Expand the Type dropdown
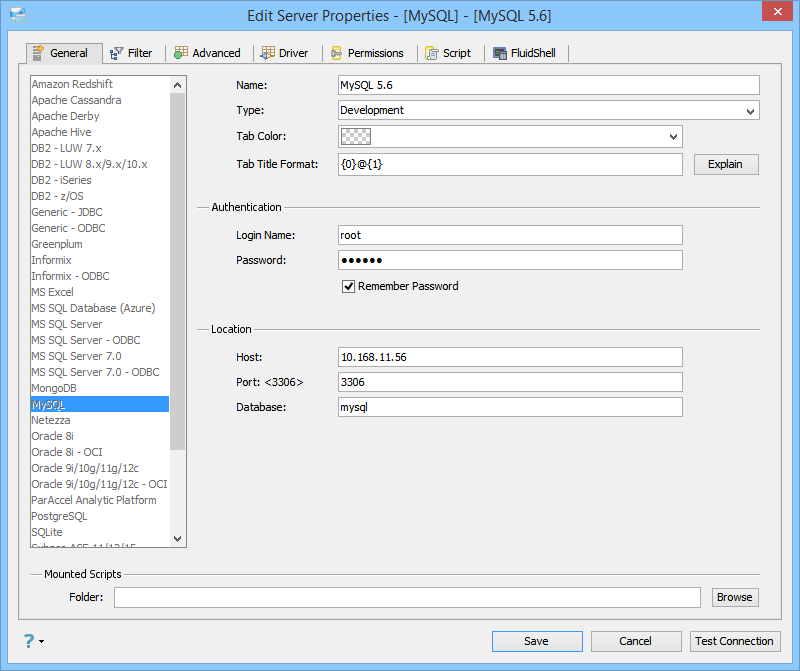 tap(750, 111)
